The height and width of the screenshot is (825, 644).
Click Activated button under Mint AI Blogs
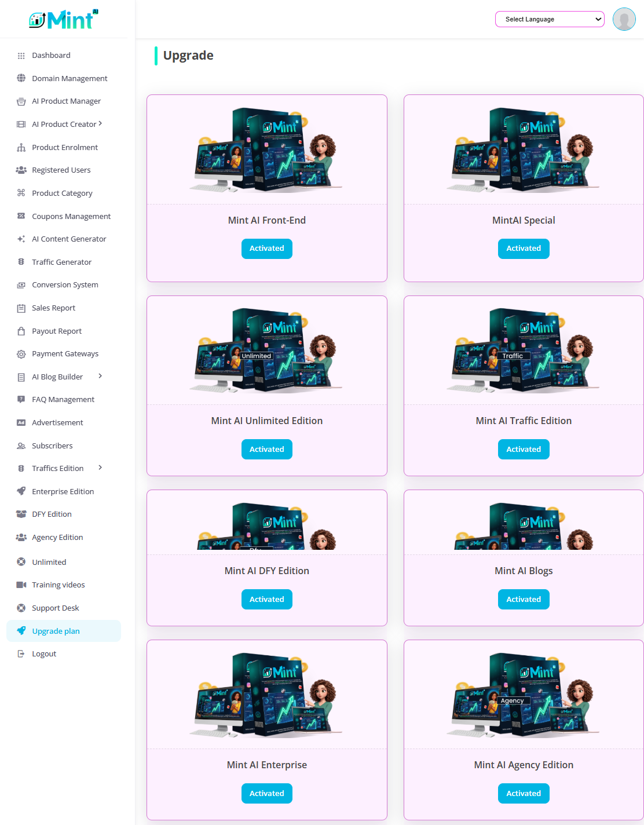[524, 599]
